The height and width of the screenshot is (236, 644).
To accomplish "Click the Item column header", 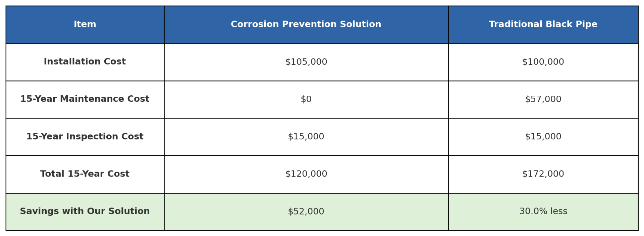I will (x=85, y=25).
